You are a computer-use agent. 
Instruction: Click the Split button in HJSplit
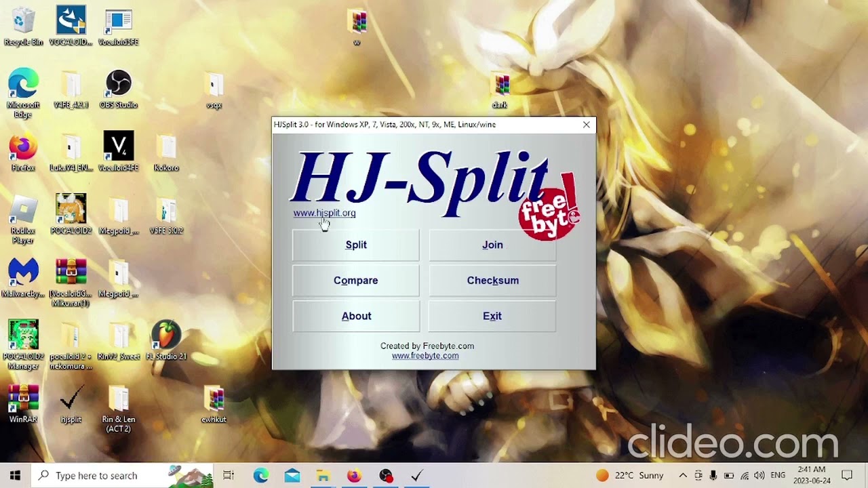356,245
